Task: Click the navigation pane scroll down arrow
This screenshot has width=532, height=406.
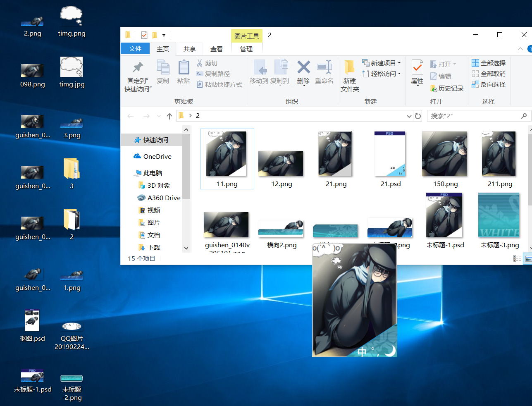Action: (x=186, y=248)
